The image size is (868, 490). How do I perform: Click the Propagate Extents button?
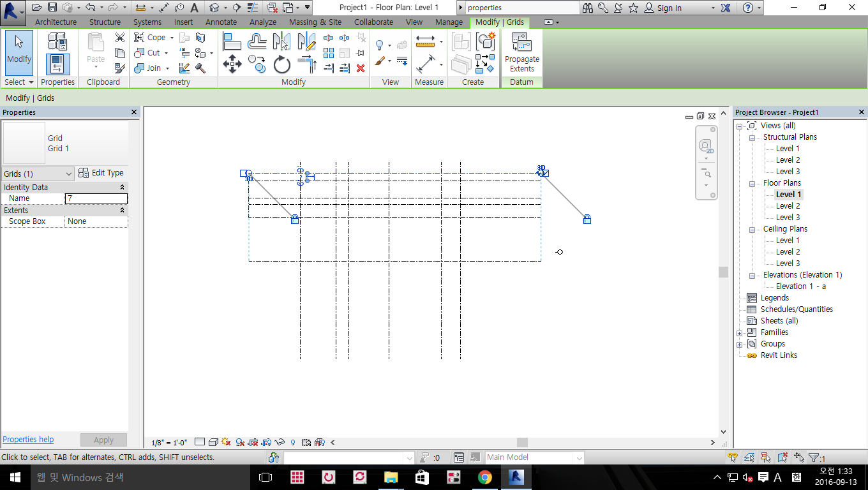tap(522, 53)
